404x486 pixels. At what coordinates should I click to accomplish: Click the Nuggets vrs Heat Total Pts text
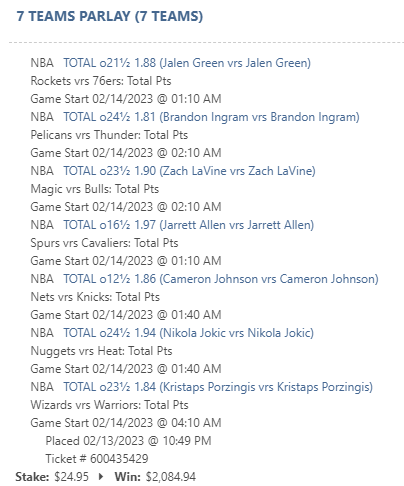[x=101, y=351]
